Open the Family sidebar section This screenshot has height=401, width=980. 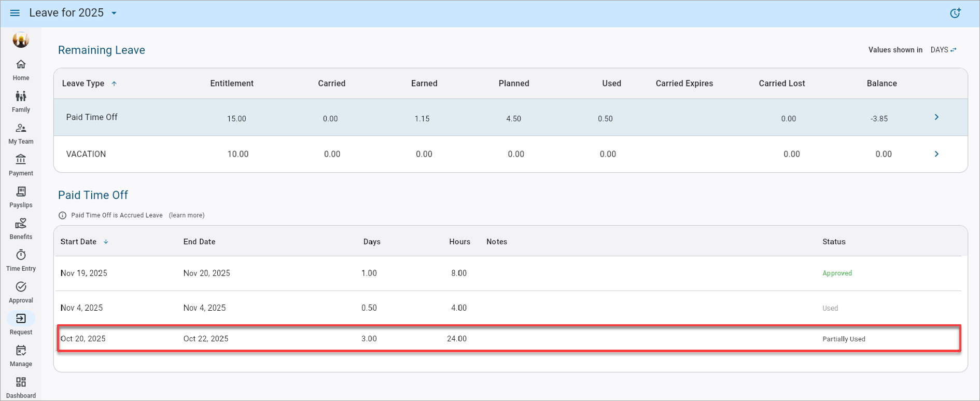click(21, 102)
